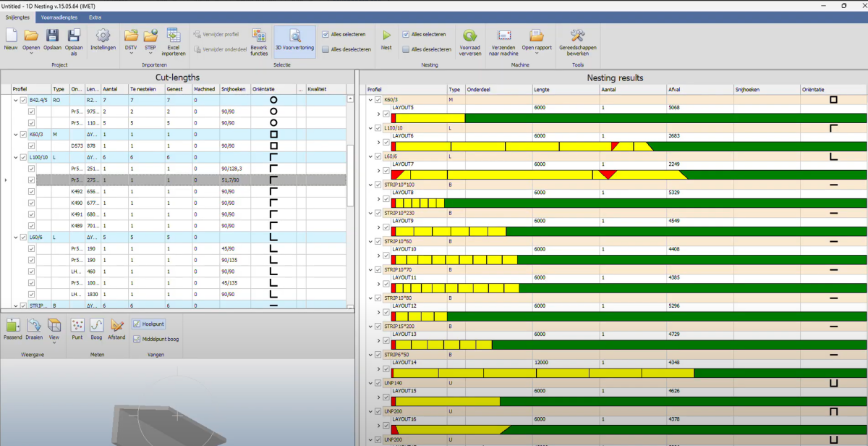Switch to the Voorraadlengtes tab
868x446 pixels.
tap(59, 17)
